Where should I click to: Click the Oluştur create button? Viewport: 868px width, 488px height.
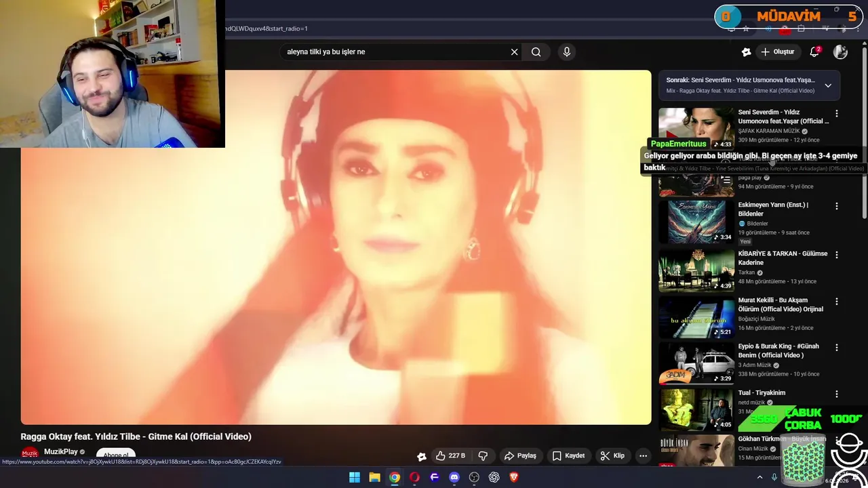point(777,52)
